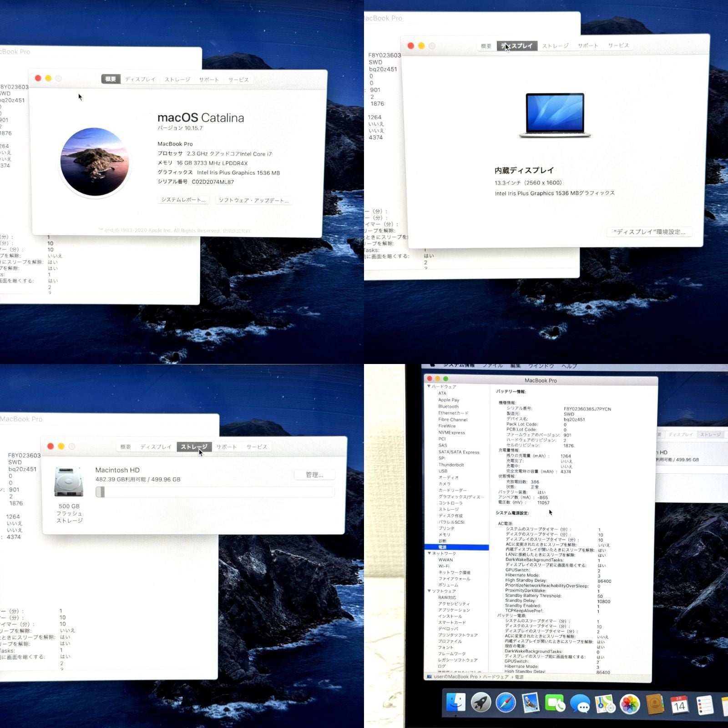This screenshot has width=728, height=728.
Task: Click the MacBook picture above 内蔵ディスプレイ
Action: [x=555, y=115]
